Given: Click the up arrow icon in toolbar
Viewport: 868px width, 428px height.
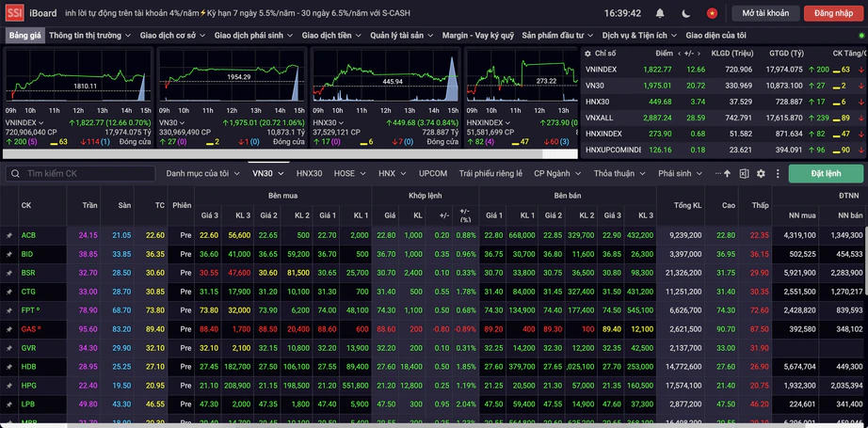Looking at the screenshot, I should (x=727, y=174).
